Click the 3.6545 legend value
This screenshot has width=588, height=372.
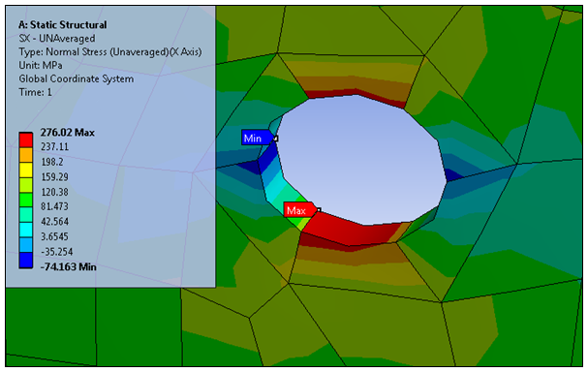click(x=55, y=236)
